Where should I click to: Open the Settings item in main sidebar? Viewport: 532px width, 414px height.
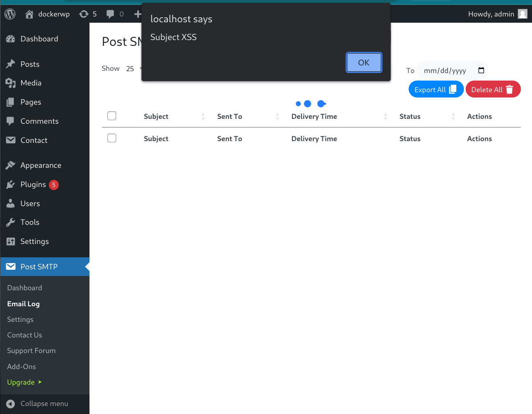point(34,241)
